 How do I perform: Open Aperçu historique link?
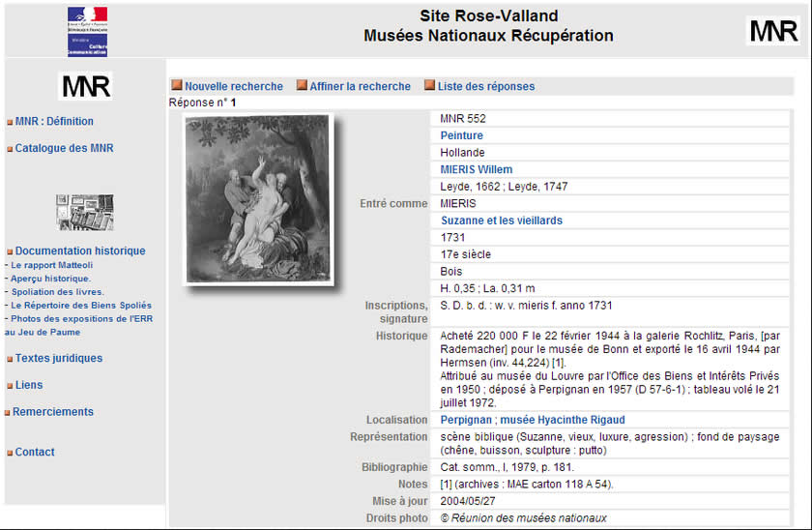[50, 279]
